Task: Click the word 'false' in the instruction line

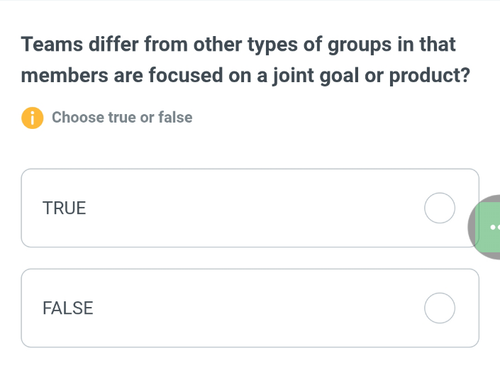Action: pyautogui.click(x=175, y=117)
